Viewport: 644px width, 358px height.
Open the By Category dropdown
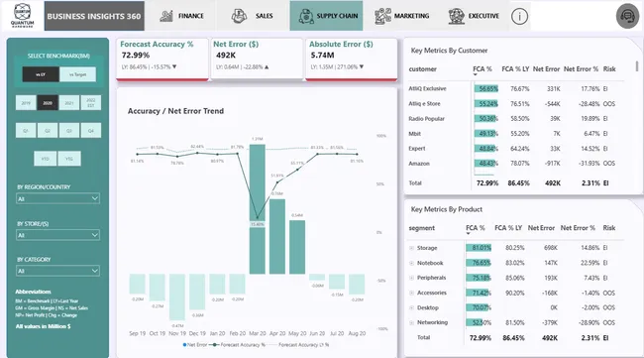click(57, 271)
